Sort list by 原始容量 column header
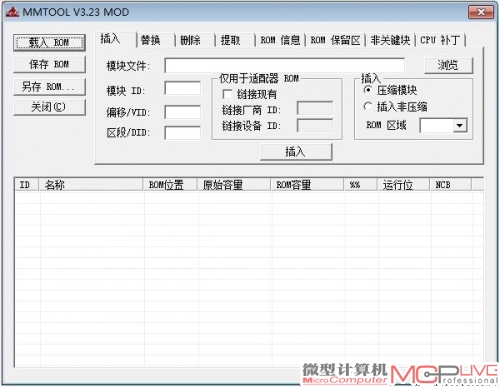Image resolution: width=500 pixels, height=387 pixels. pyautogui.click(x=234, y=185)
